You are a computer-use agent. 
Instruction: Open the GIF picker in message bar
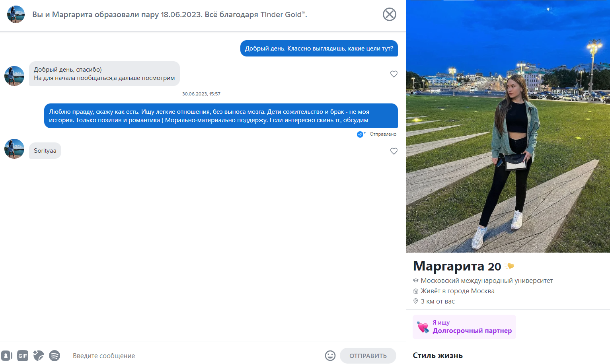coord(23,356)
